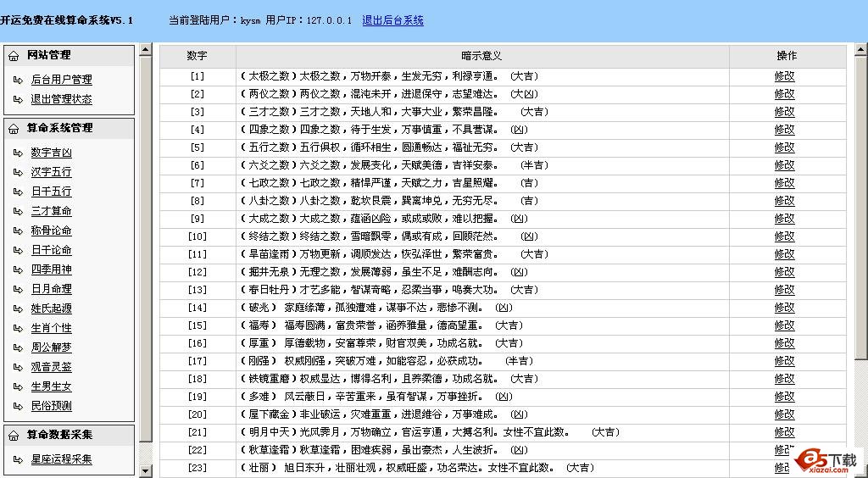Select 称骨论命 in the sidebar menu

51,231
